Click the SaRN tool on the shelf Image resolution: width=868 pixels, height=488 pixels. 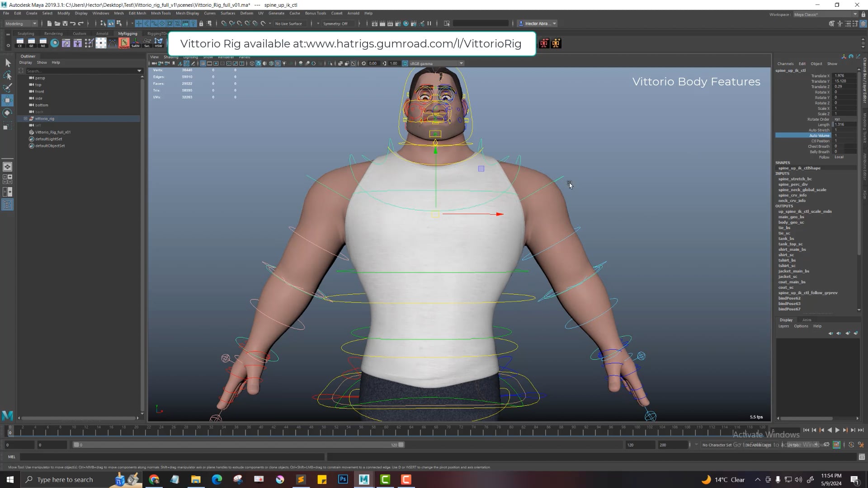tap(136, 43)
